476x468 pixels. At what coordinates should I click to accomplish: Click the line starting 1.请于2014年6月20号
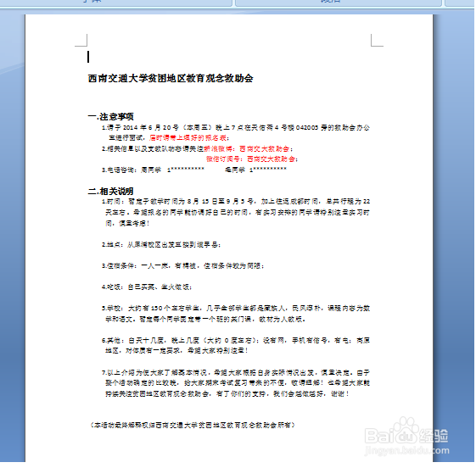point(236,128)
